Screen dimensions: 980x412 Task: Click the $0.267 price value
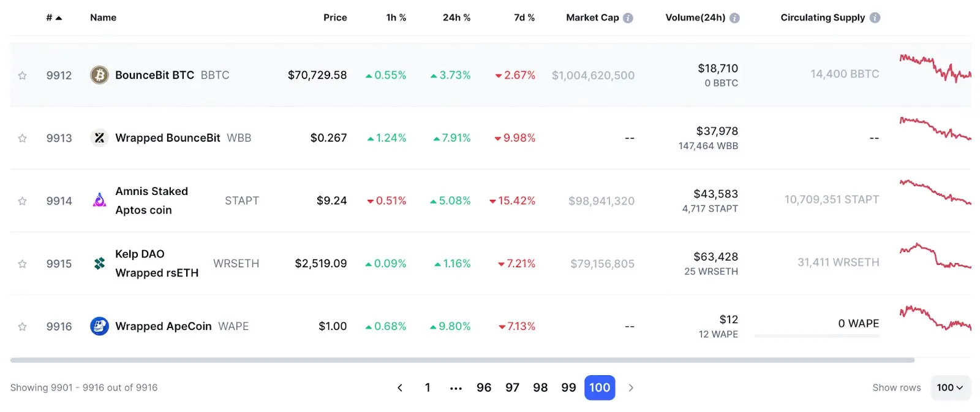coord(329,138)
